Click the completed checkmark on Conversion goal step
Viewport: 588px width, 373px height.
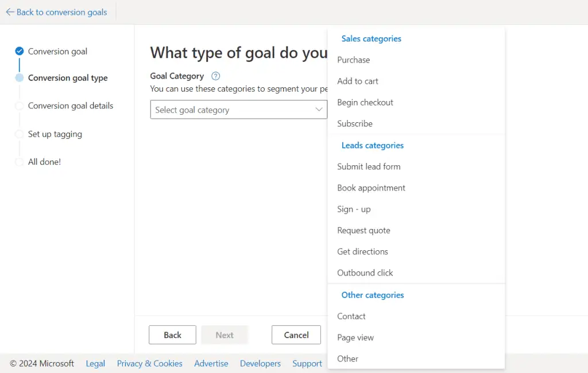click(18, 50)
